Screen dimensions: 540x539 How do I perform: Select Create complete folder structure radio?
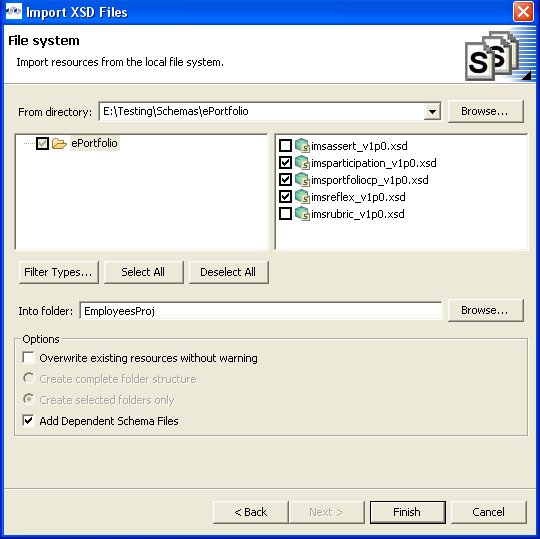point(28,378)
